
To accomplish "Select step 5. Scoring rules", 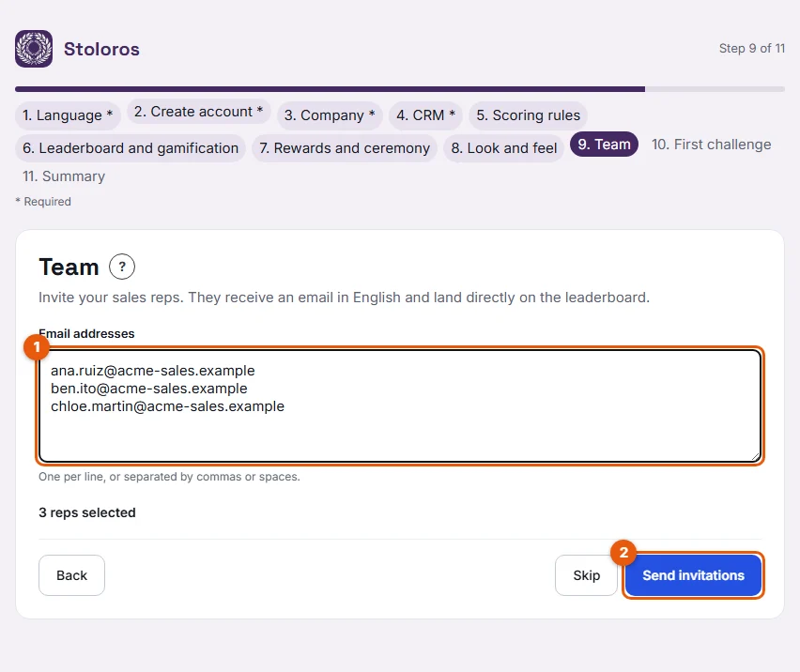I will click(528, 115).
